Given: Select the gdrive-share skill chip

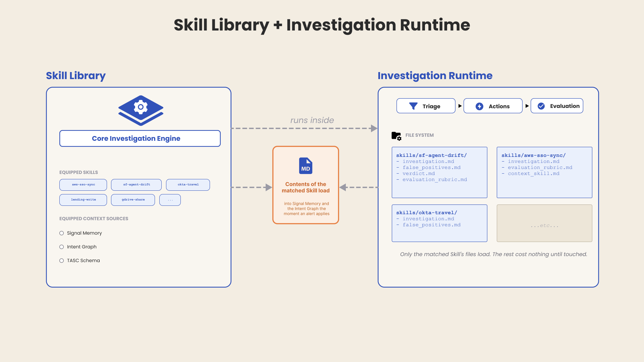Looking at the screenshot, I should (x=133, y=200).
